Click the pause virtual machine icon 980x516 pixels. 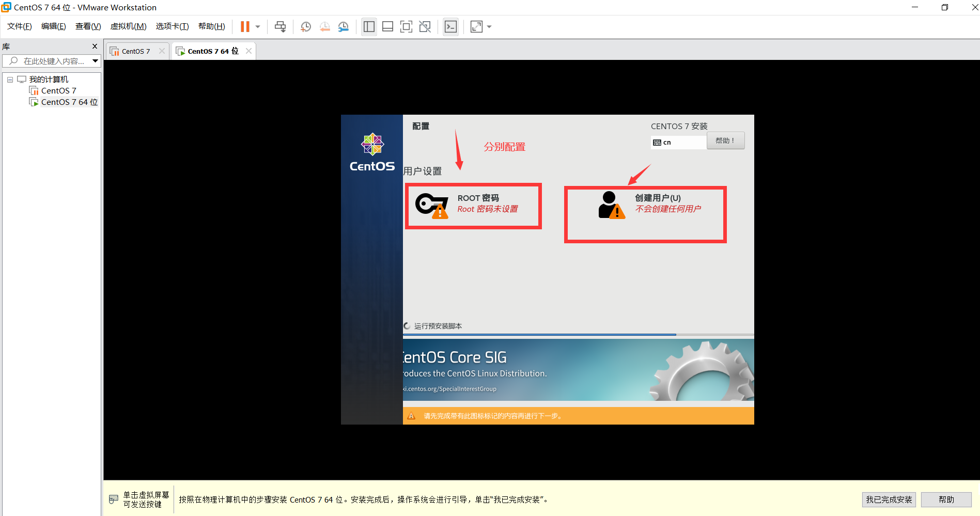point(245,26)
